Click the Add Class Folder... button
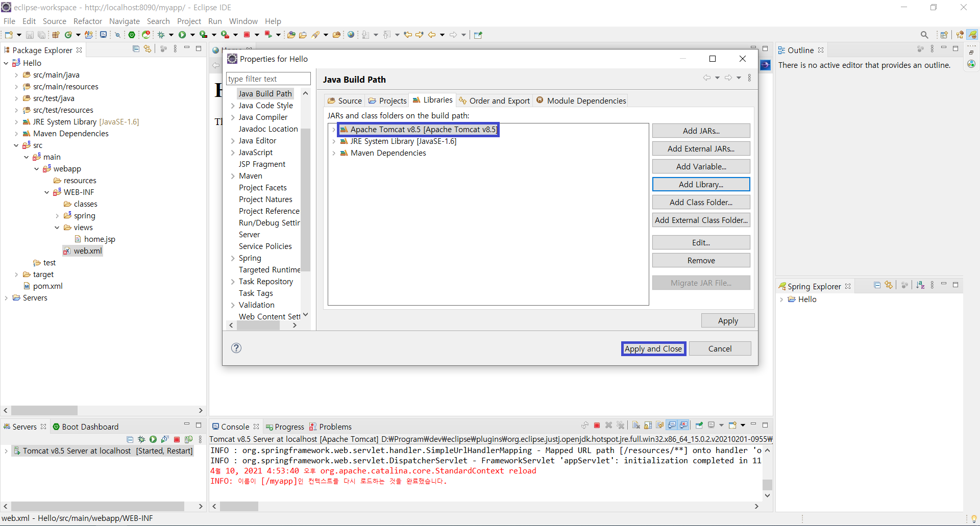 click(701, 202)
